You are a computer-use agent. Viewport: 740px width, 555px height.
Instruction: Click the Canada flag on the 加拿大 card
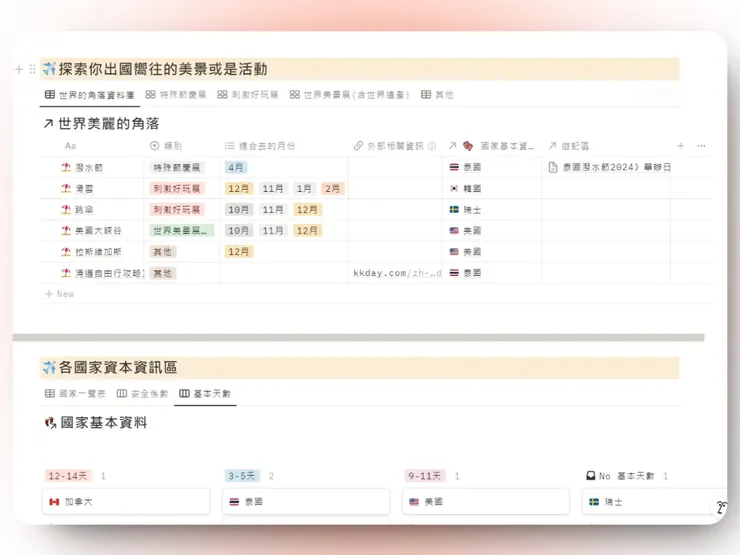click(x=54, y=502)
